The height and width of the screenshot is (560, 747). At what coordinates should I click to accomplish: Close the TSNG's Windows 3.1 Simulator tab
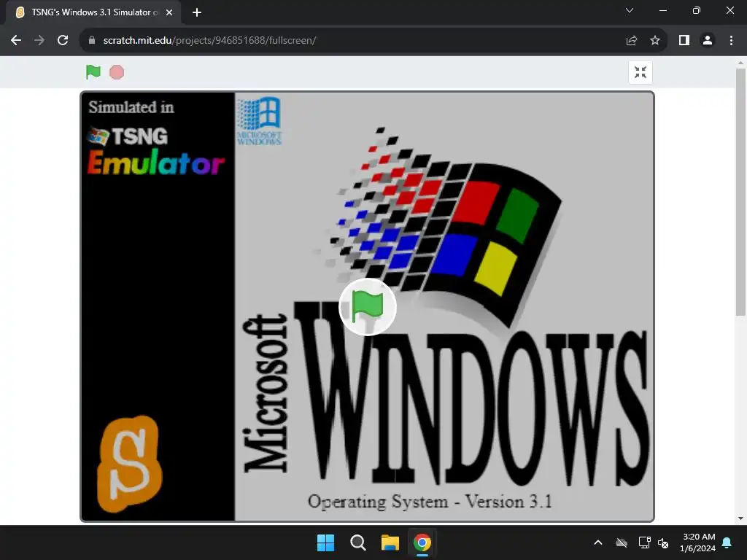pyautogui.click(x=169, y=12)
